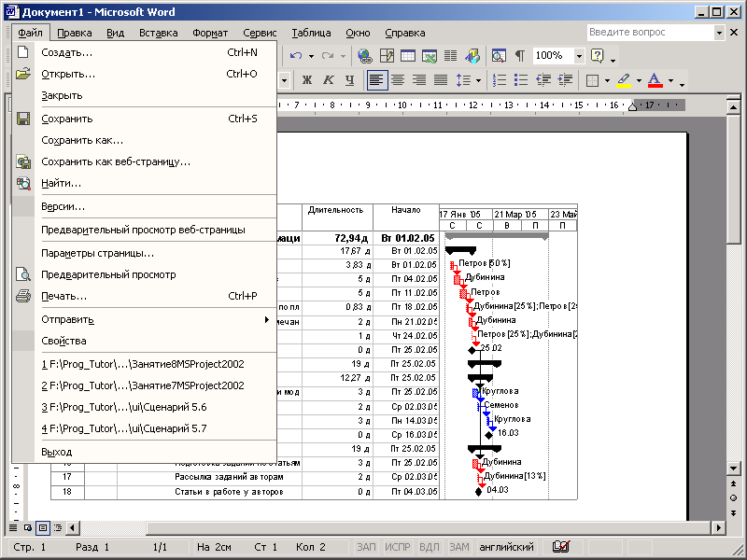
Task: Apply numbered list formatting
Action: tap(499, 80)
